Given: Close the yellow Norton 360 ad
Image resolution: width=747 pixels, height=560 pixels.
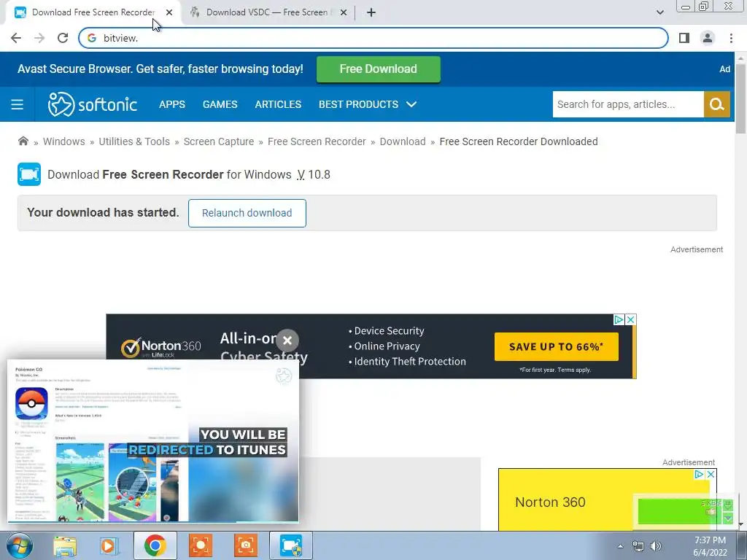Looking at the screenshot, I should click(x=711, y=474).
